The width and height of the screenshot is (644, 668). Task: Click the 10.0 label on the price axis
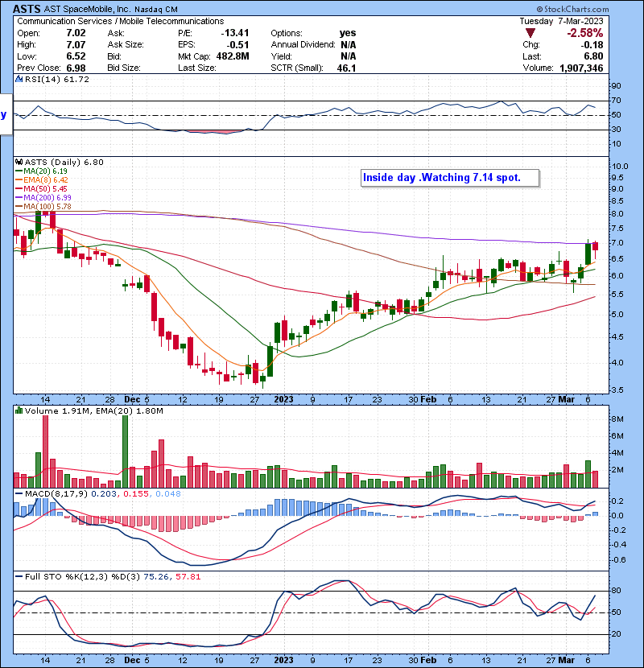[620, 167]
